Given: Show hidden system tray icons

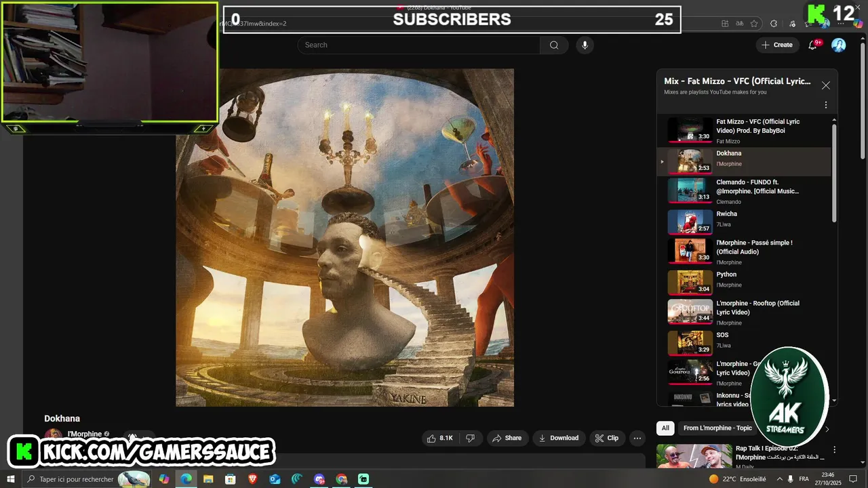Looking at the screenshot, I should point(778,479).
